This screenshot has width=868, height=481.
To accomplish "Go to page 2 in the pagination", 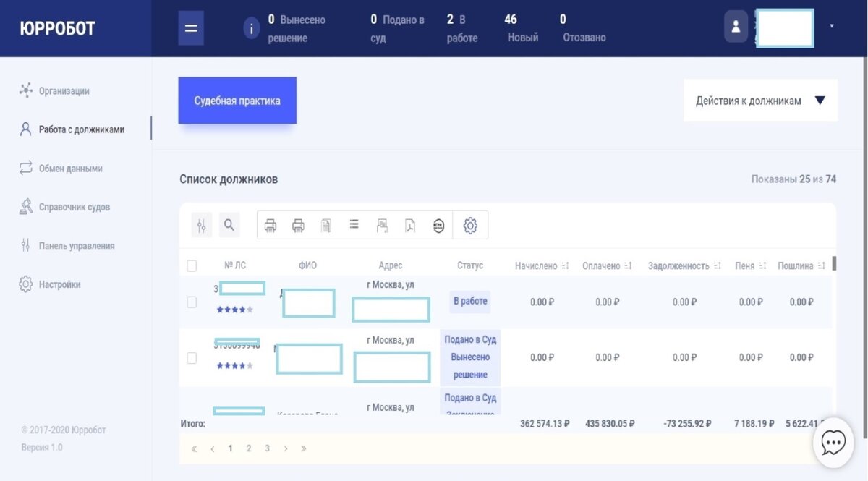I will (x=248, y=448).
